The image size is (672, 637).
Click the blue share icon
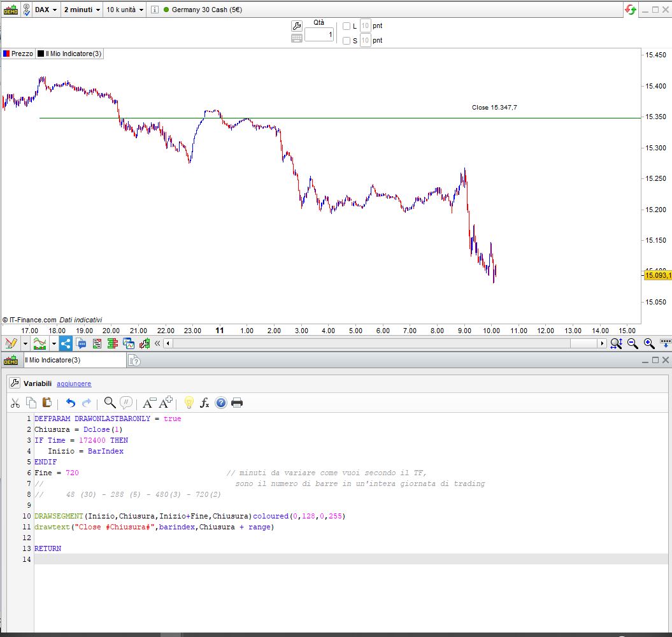click(66, 343)
